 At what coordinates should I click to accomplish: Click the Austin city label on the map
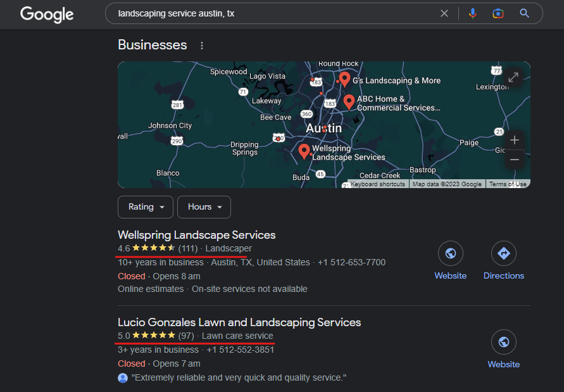coord(323,128)
